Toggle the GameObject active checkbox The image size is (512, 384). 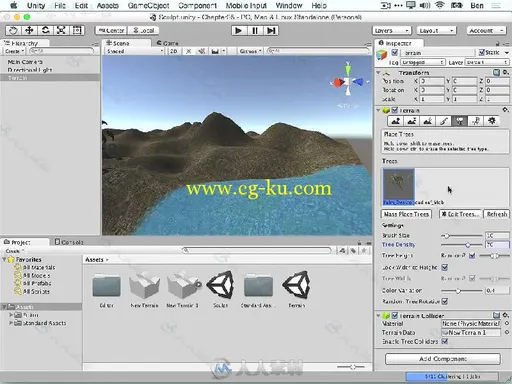[395, 52]
